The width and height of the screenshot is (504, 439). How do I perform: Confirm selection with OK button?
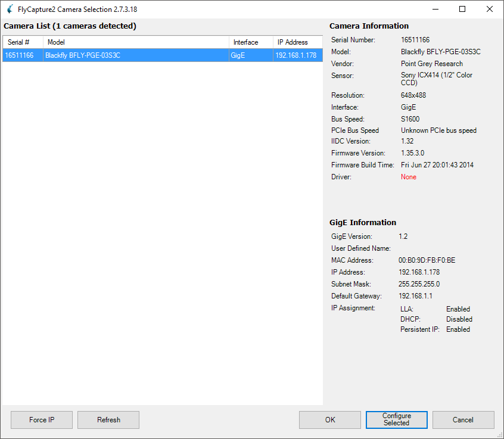click(x=330, y=420)
